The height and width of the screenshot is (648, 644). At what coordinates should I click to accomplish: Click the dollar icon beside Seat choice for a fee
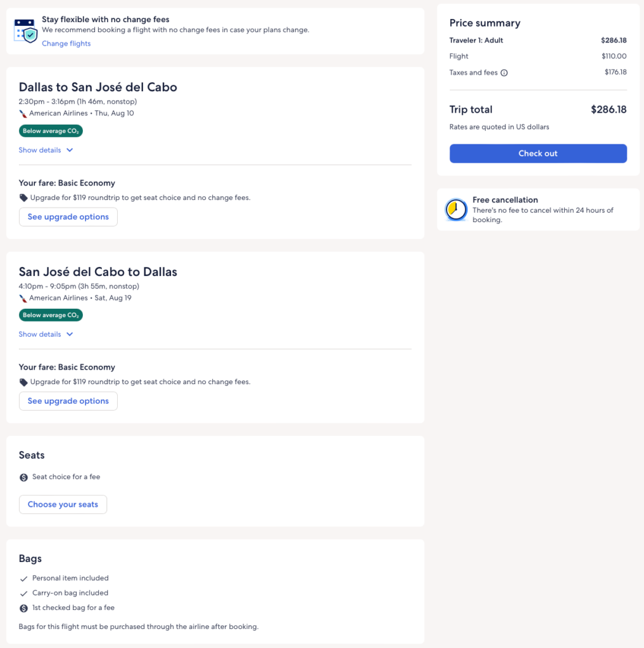click(24, 477)
